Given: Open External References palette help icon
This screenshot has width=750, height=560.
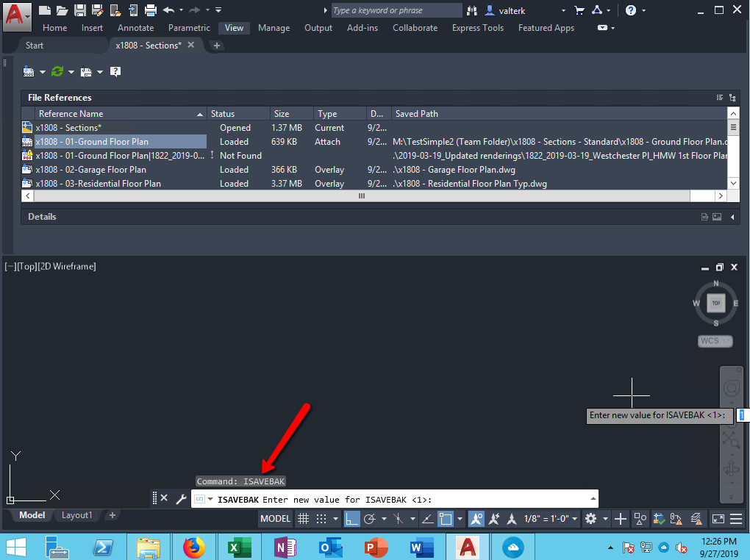Looking at the screenshot, I should click(115, 72).
